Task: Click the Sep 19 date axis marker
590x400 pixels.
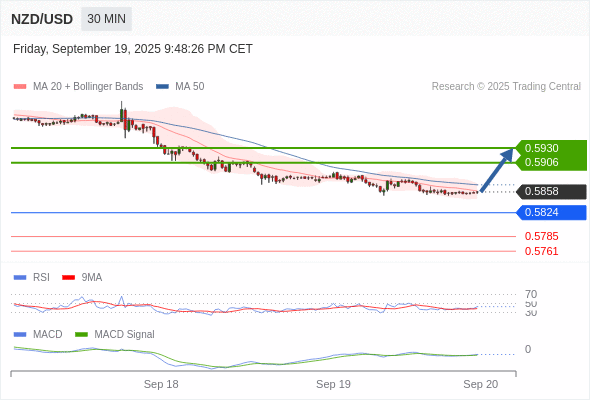Action: (333, 384)
